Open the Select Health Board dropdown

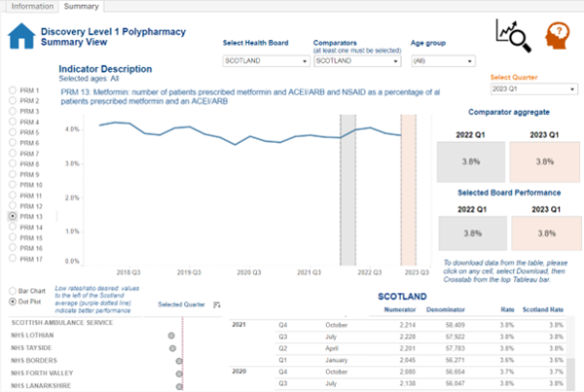(265, 60)
